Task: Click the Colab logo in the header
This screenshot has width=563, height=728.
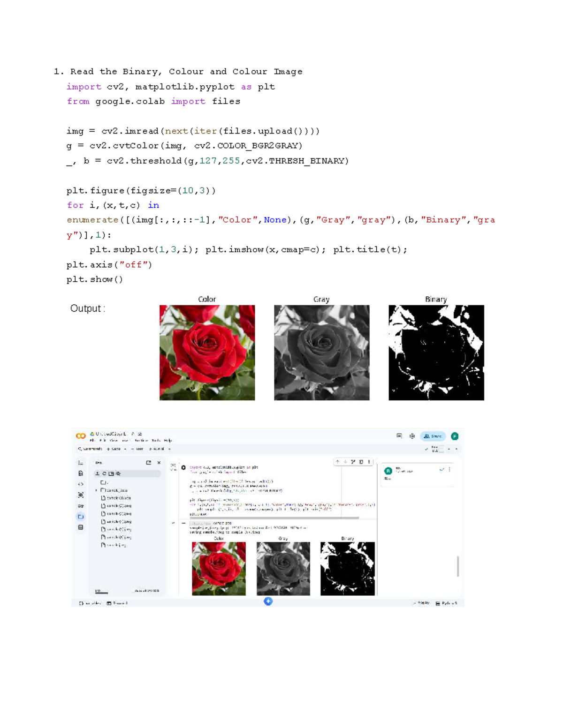Action: 81,436
